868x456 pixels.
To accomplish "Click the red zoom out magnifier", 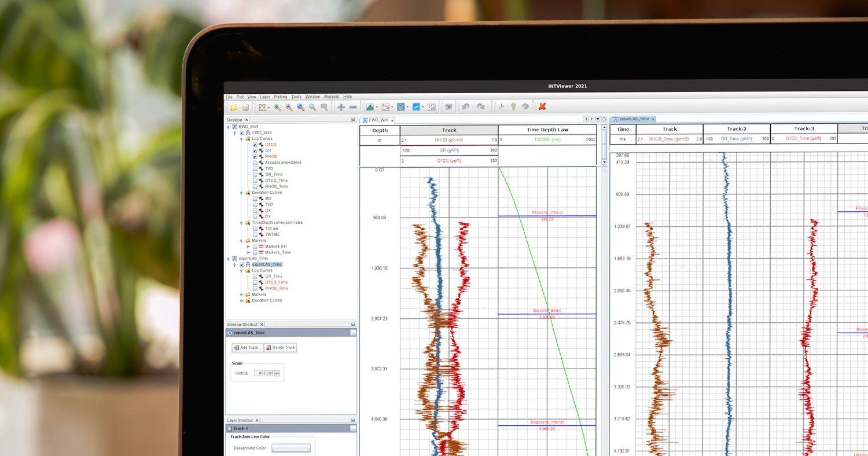I will point(289,107).
